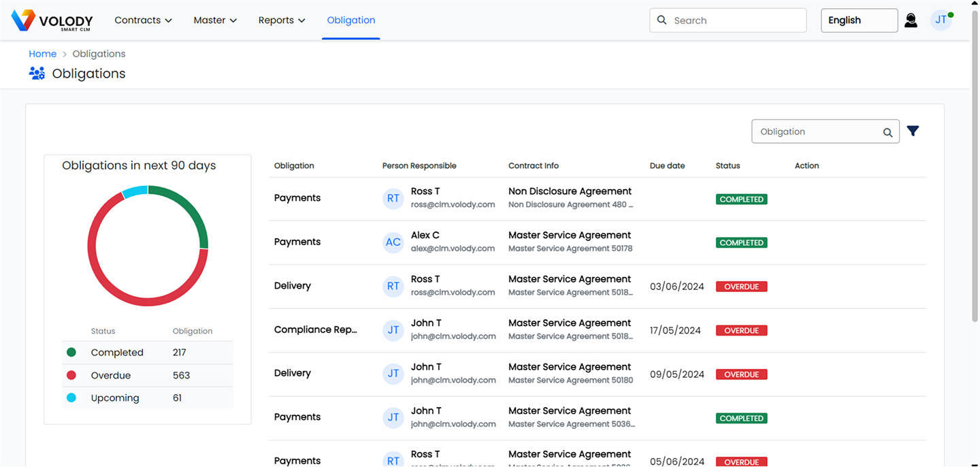Click the funnel filter icon

(913, 131)
